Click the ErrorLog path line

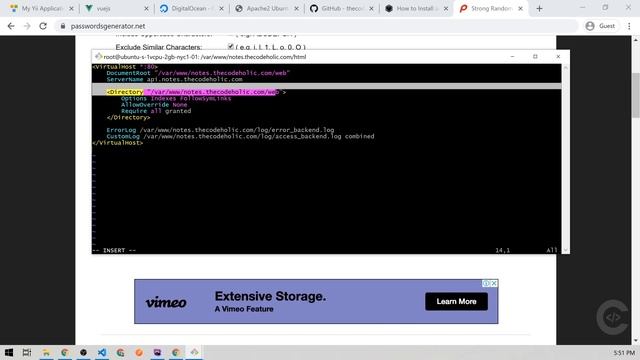click(x=220, y=130)
